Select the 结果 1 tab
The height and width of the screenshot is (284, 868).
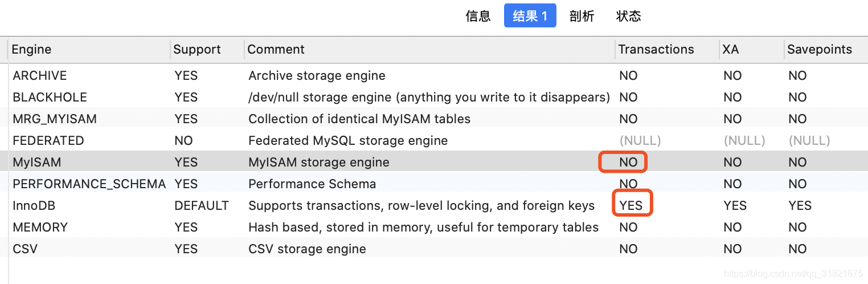coord(530,16)
